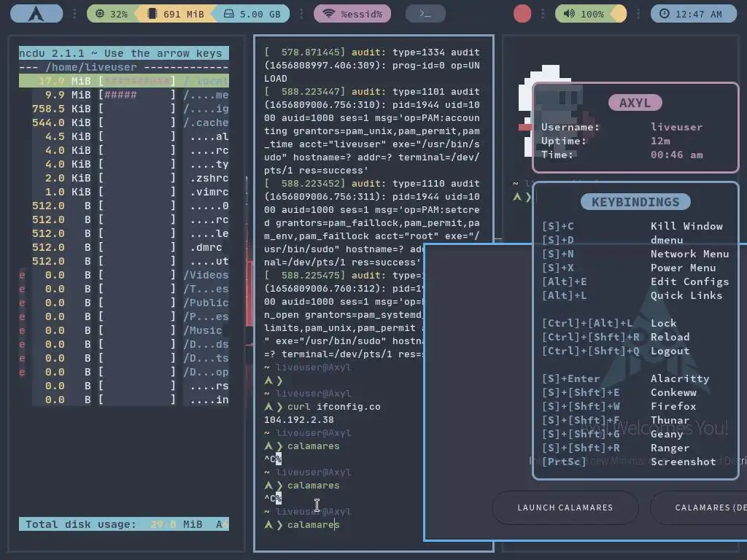Screen dimensions: 747x560
Task: Open the Arch logo launcher menu
Action: pos(36,13)
